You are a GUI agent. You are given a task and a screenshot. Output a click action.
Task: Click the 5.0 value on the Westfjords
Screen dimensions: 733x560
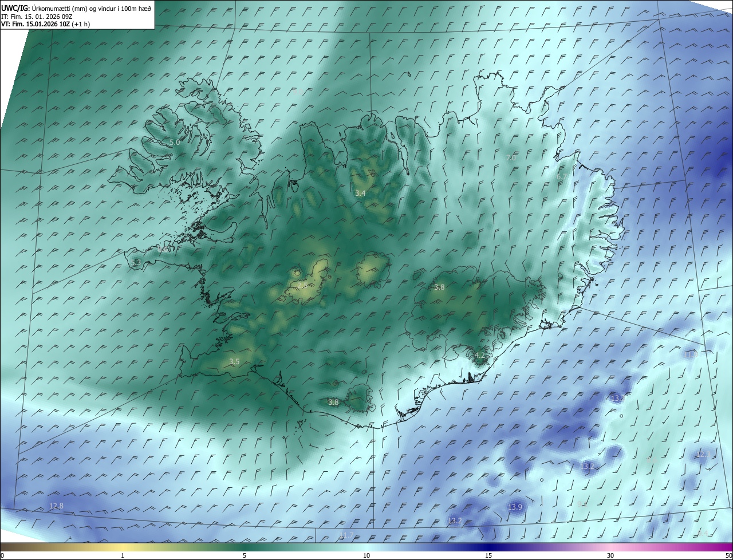click(175, 142)
